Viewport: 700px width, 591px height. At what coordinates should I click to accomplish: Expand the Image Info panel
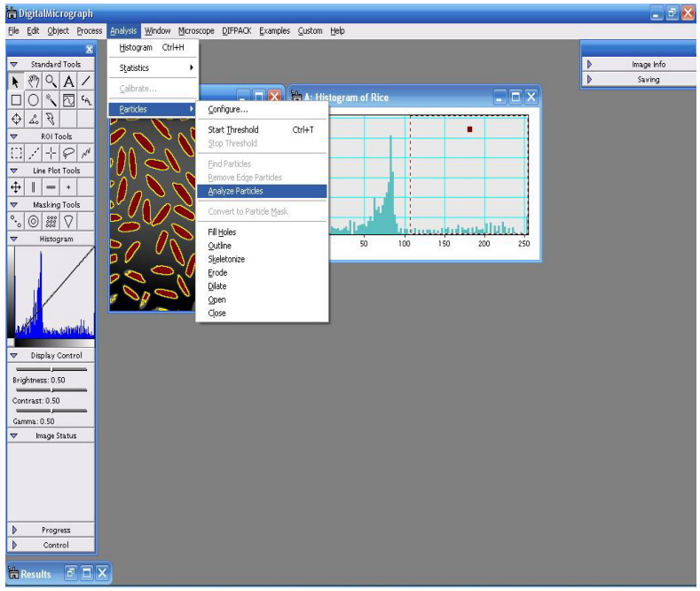click(x=648, y=65)
